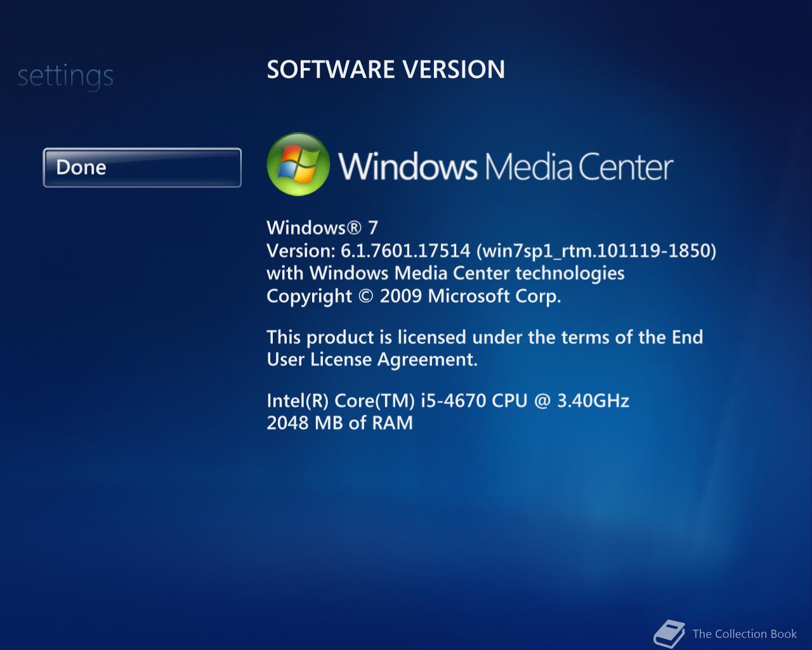Click the 'User License Agreement.' text line
The width and height of the screenshot is (812, 650).
[372, 359]
